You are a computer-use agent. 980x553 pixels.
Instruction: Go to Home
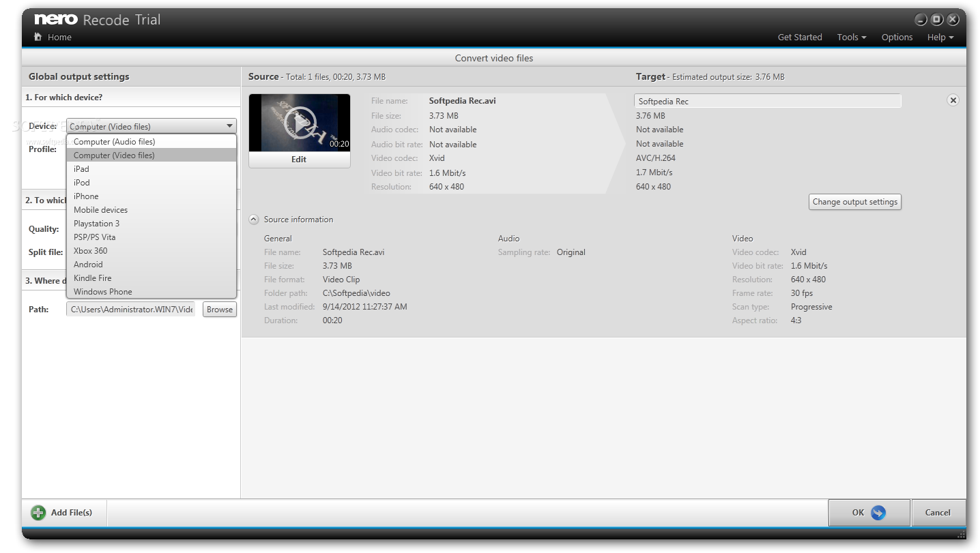[59, 38]
